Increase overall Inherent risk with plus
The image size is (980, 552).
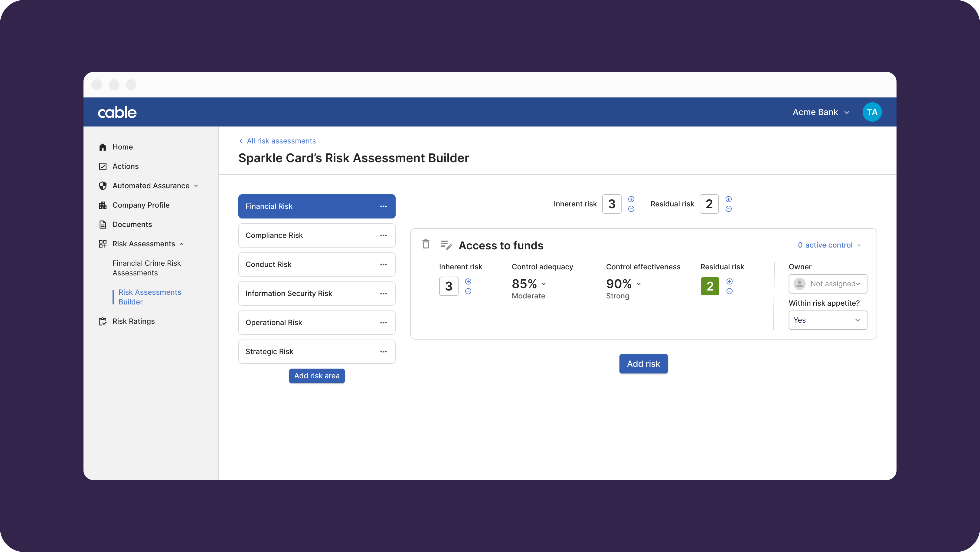click(631, 199)
